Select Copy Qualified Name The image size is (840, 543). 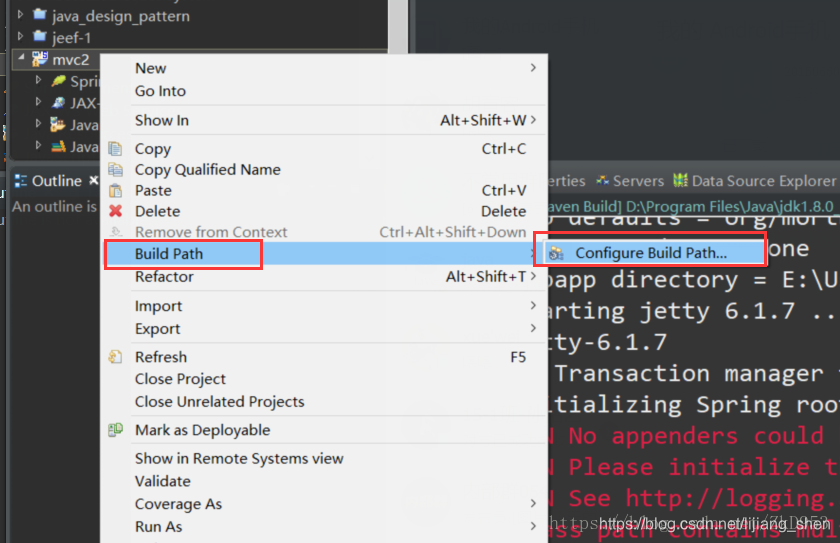tap(324, 169)
